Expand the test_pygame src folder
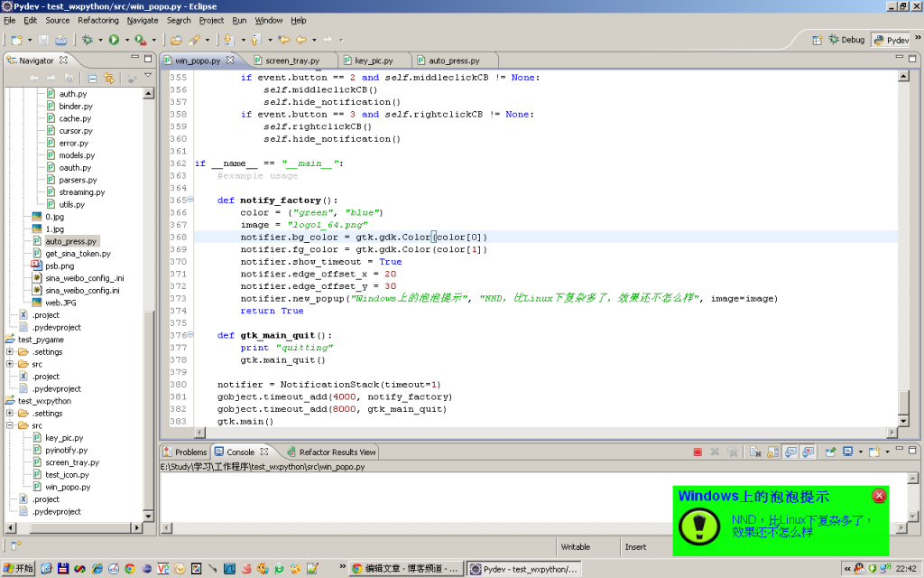Screen dimensions: 924x578 [9, 364]
